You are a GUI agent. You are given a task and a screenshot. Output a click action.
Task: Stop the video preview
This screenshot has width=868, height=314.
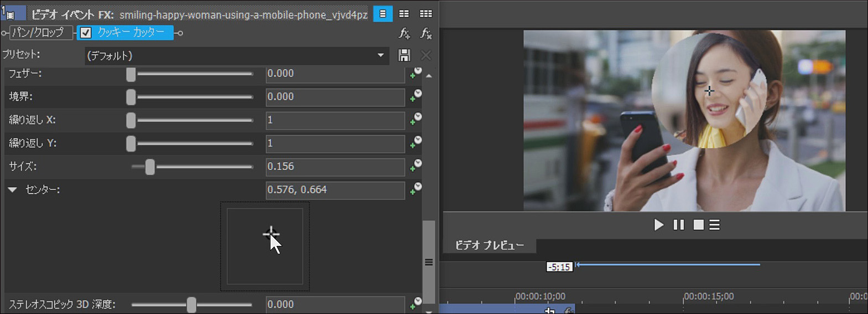[x=699, y=225]
